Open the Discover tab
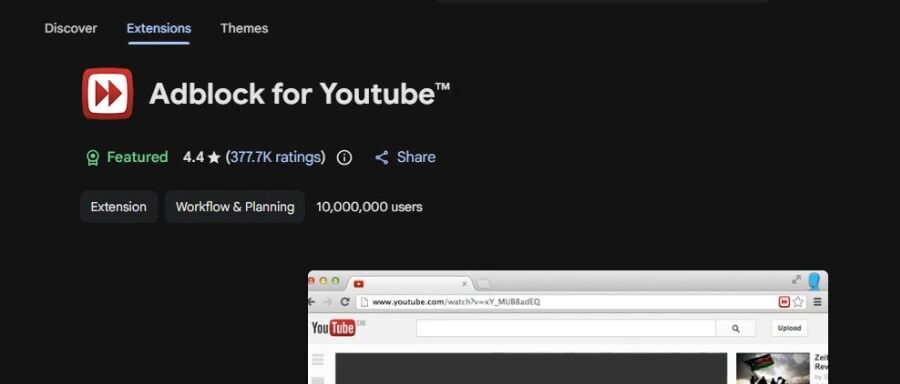Image resolution: width=900 pixels, height=384 pixels. tap(71, 28)
